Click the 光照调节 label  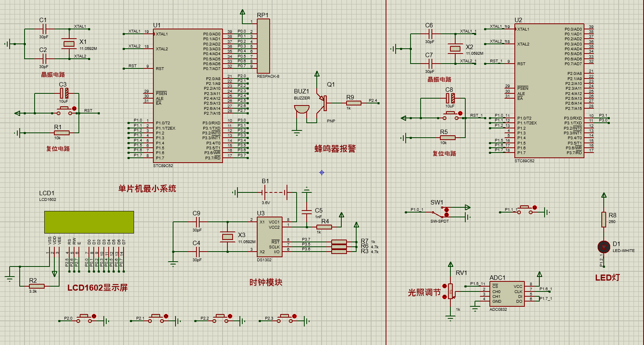[x=424, y=292]
